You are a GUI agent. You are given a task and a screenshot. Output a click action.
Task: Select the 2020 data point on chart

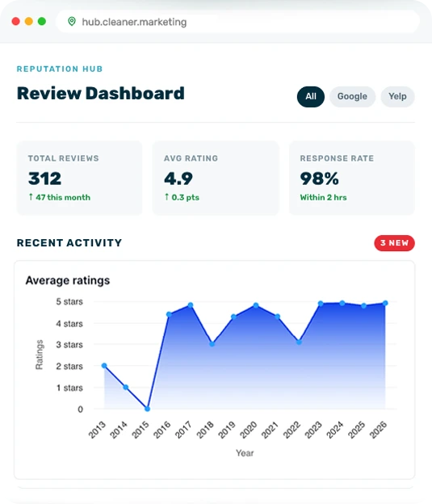255,305
